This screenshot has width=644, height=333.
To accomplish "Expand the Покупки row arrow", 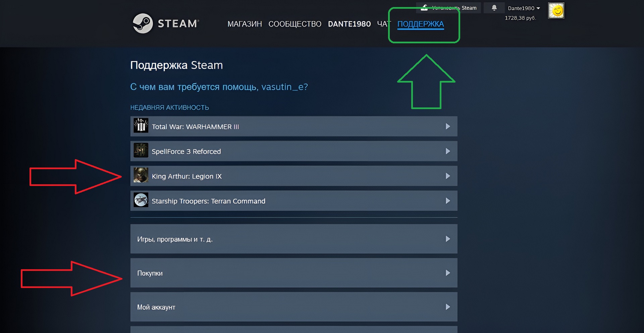I will (x=448, y=273).
